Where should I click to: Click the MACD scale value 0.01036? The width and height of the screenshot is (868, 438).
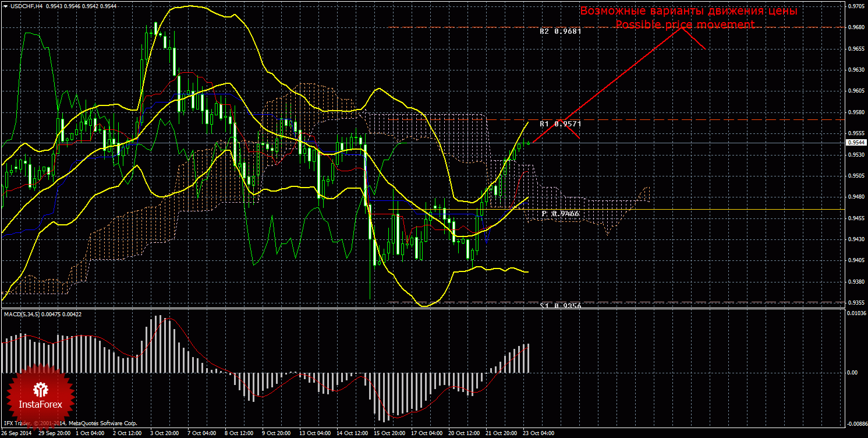click(856, 314)
